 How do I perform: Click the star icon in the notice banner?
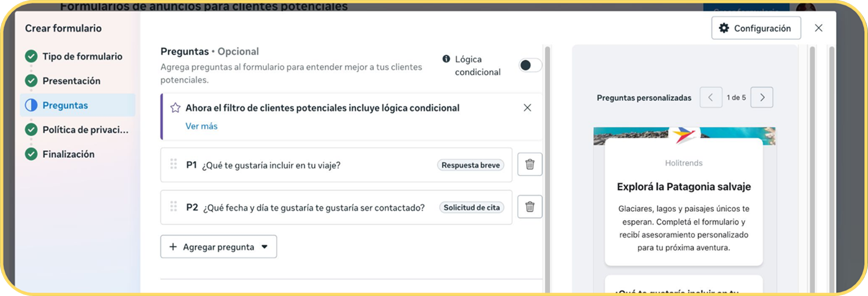[x=175, y=108]
